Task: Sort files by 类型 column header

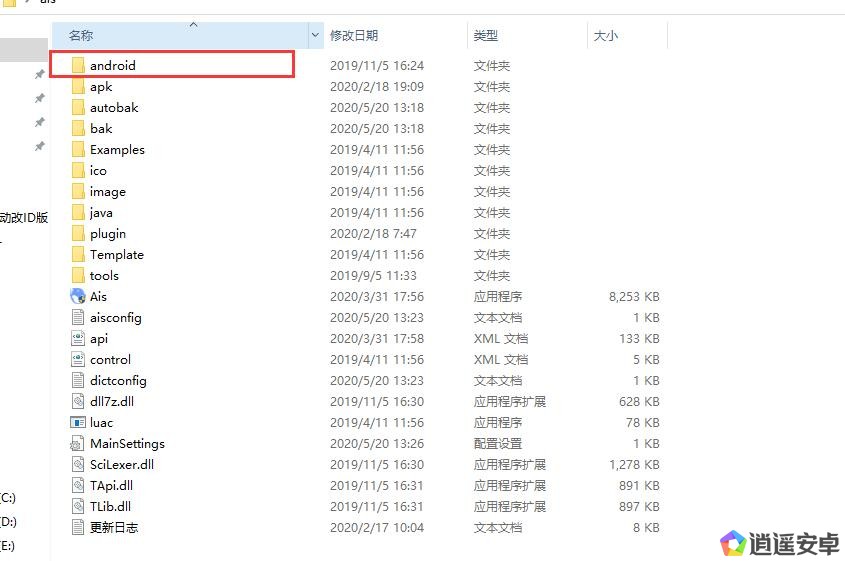Action: tap(486, 35)
